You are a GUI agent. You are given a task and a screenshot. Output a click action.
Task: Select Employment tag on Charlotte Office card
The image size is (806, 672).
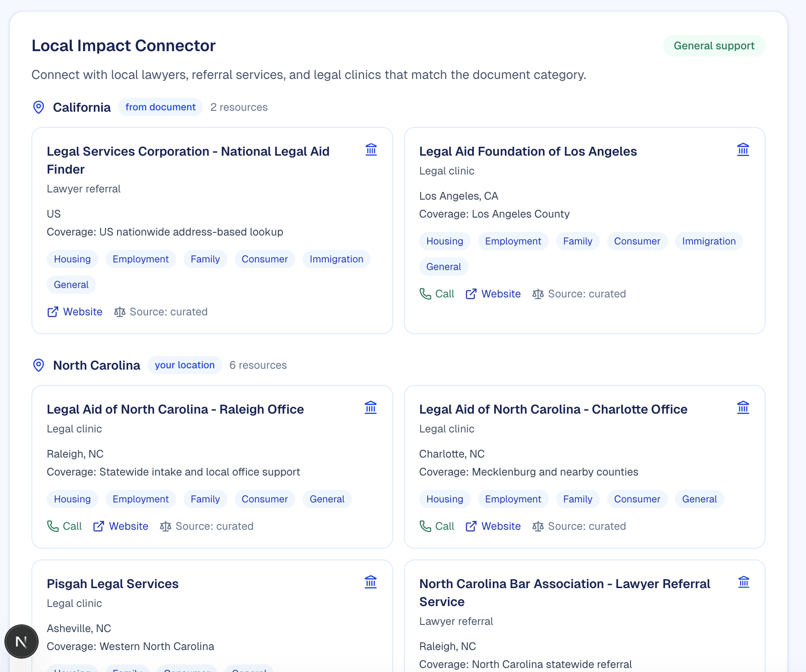(x=513, y=499)
